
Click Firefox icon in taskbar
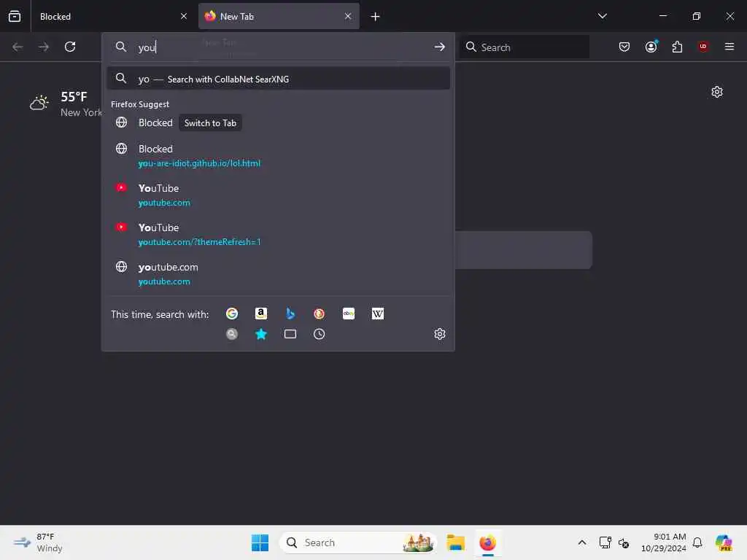pyautogui.click(x=488, y=542)
